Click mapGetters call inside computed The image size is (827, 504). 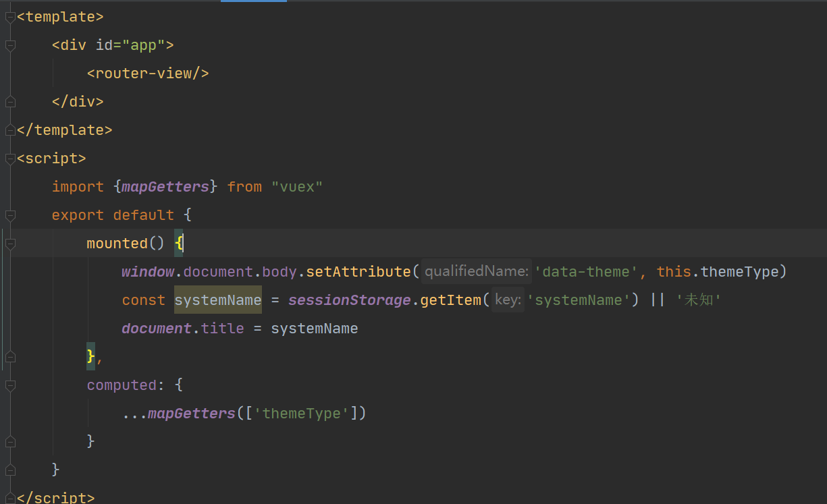[x=192, y=414]
